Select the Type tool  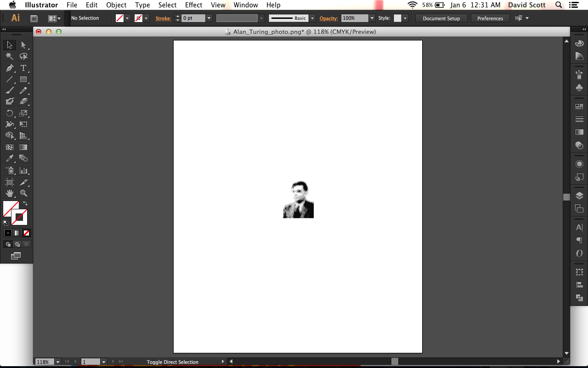coord(23,68)
